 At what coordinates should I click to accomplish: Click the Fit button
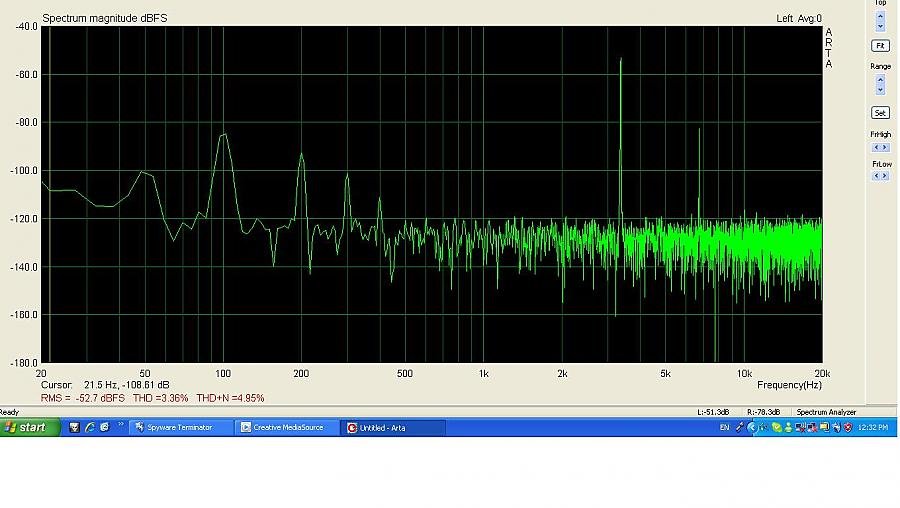click(880, 45)
